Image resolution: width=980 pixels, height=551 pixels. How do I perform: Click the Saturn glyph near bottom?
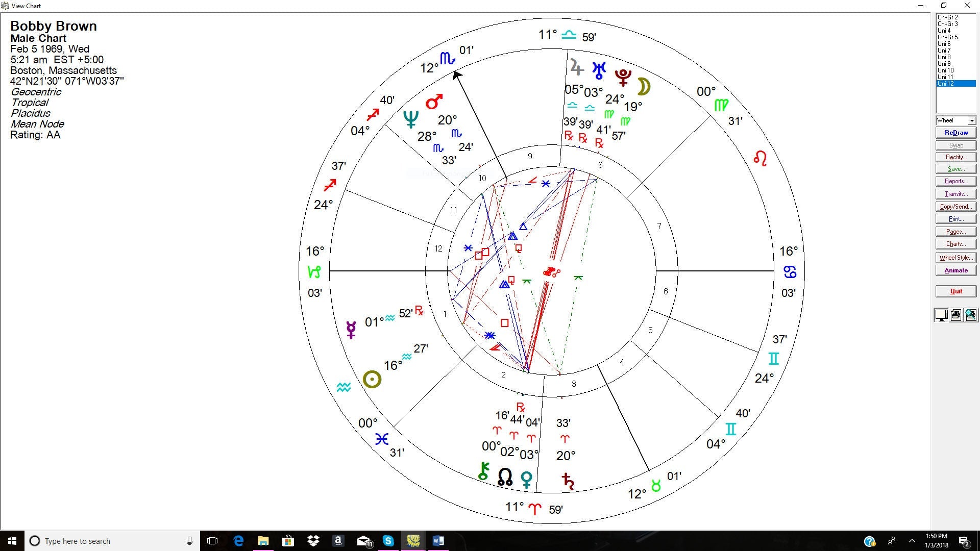(568, 481)
